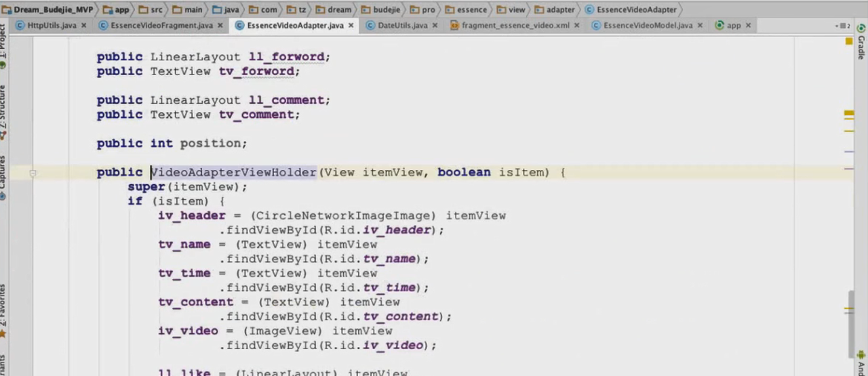Switch to the fragment_essence_video.xml tab

click(x=515, y=26)
